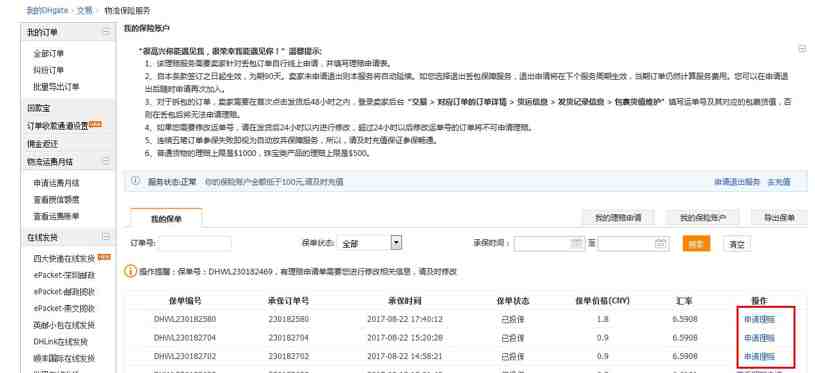Collapse the tips panel icon at top right
The image size is (815, 373).
(x=802, y=49)
